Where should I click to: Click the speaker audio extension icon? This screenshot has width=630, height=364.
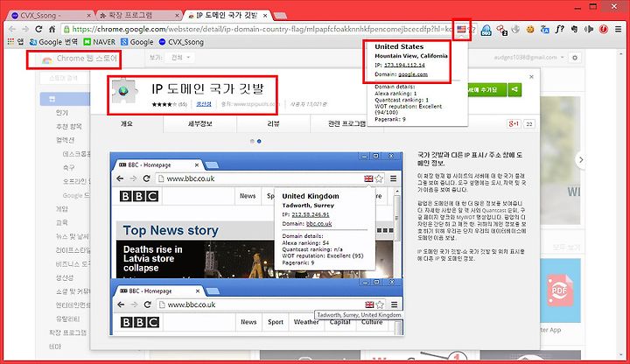click(x=589, y=29)
